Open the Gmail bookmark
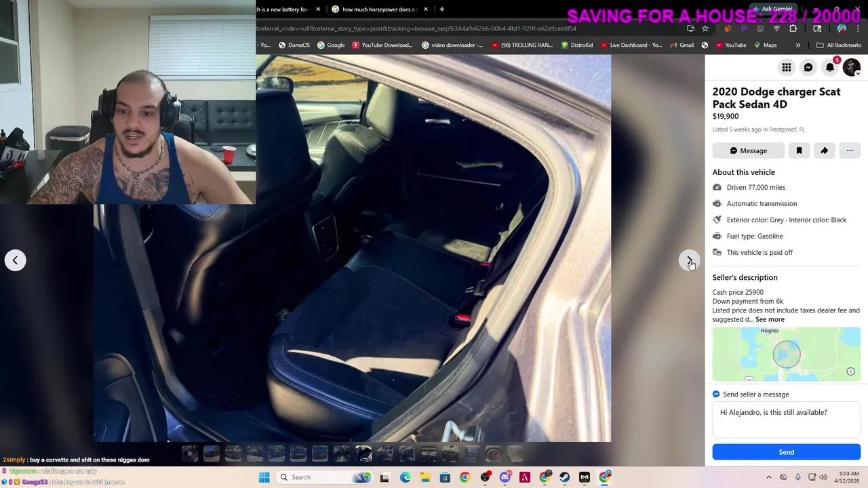This screenshot has height=488, width=868. click(x=681, y=45)
